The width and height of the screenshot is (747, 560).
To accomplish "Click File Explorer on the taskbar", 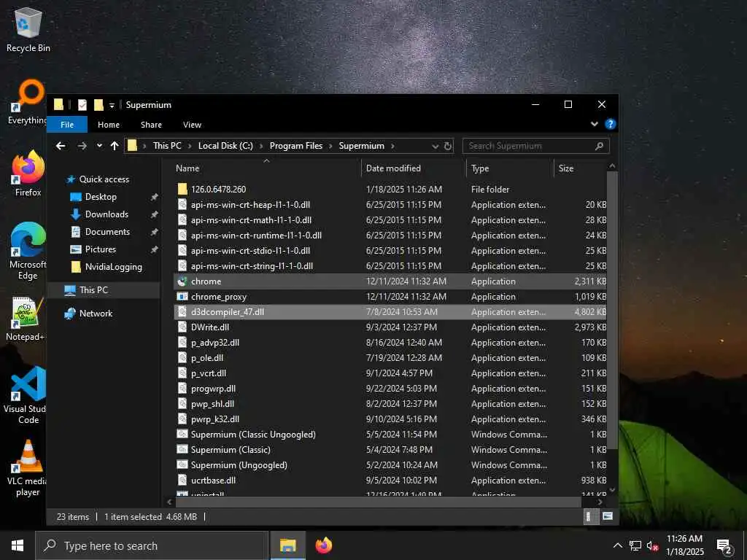I will [x=287, y=545].
